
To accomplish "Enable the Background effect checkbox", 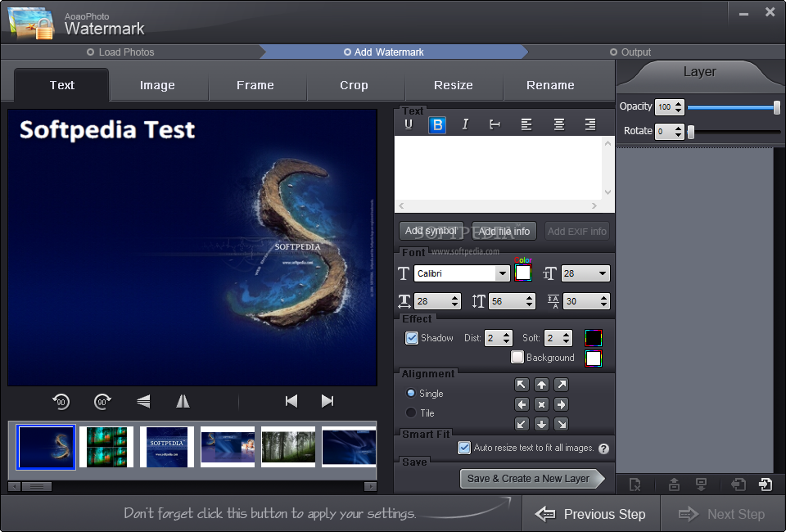I will [517, 357].
